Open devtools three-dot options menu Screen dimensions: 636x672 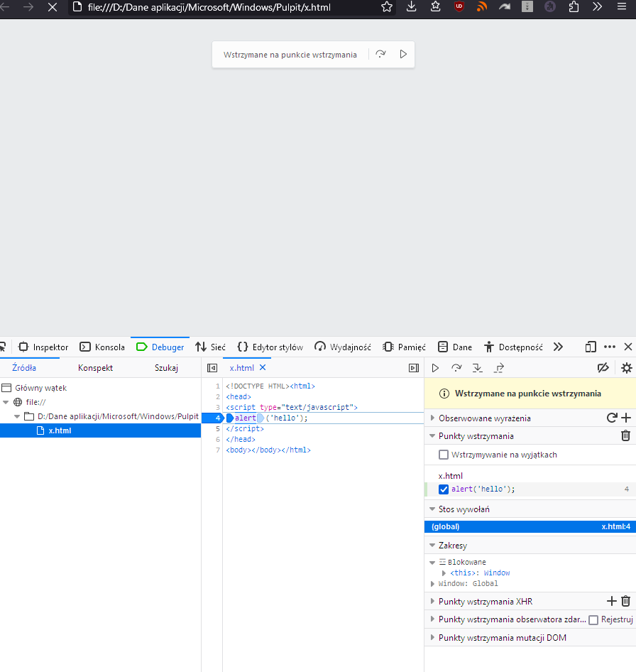pos(610,347)
